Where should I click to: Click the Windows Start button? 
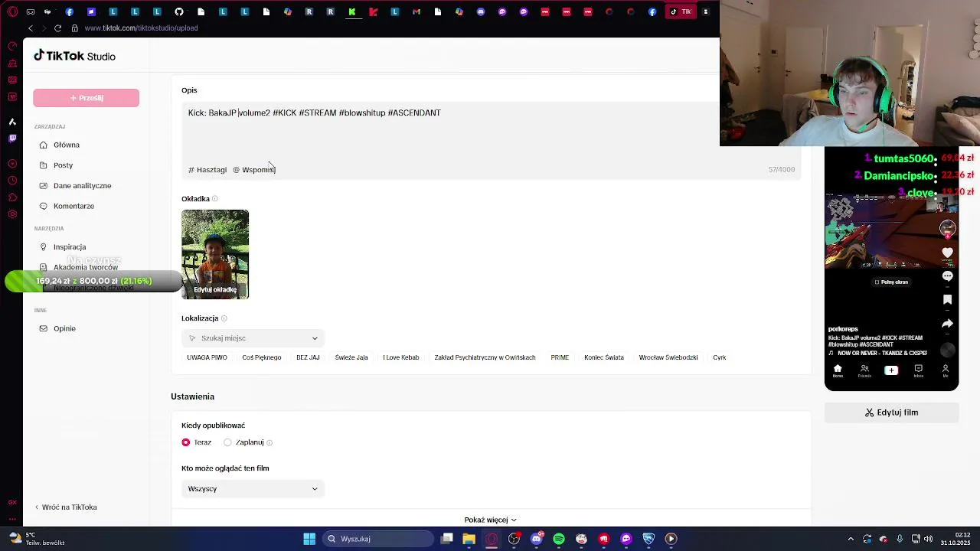(309, 539)
